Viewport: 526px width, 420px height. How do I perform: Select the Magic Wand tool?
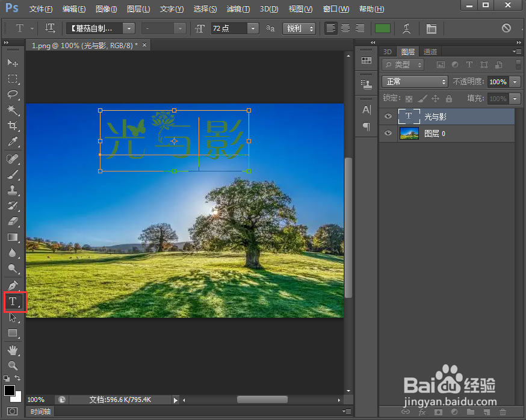pyautogui.click(x=13, y=110)
